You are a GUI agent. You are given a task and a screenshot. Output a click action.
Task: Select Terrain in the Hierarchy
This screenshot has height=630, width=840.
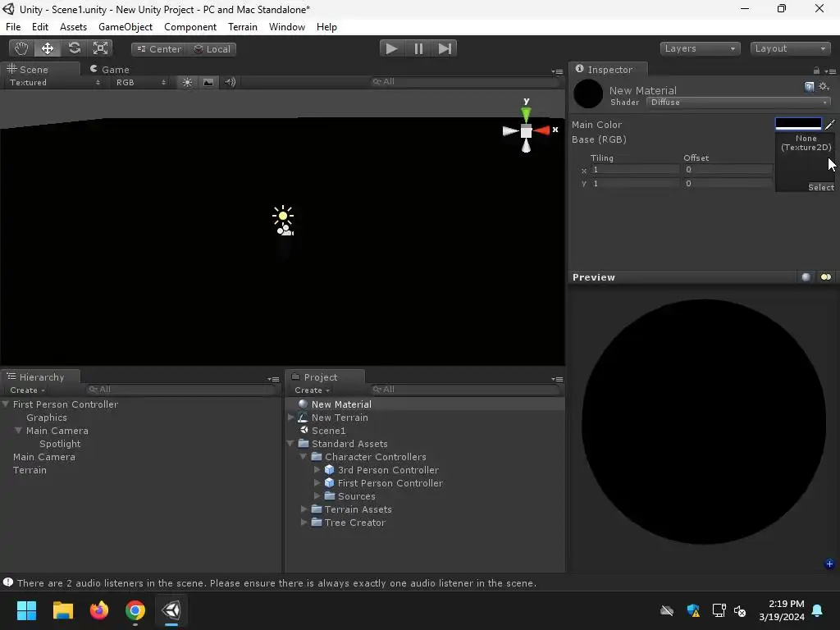pyautogui.click(x=30, y=470)
